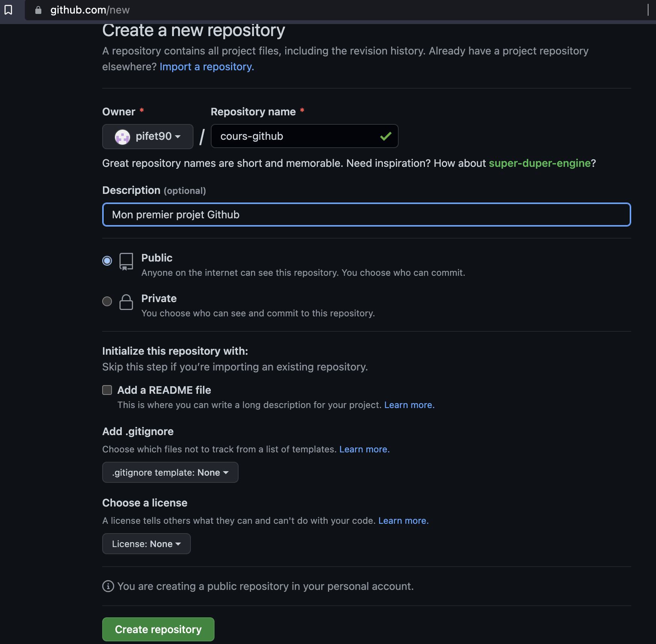Viewport: 656px width, 644px height.
Task: Open Learn more about licenses
Action: [403, 520]
